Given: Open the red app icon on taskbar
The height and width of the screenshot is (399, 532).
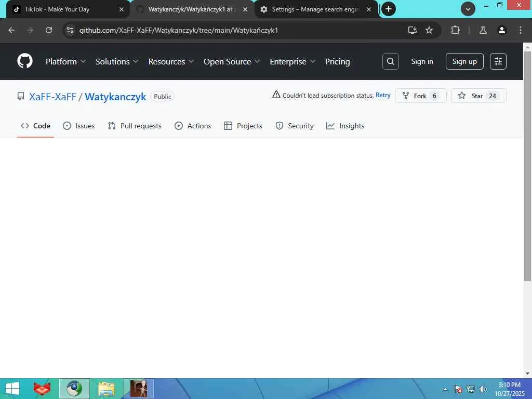Looking at the screenshot, I should tap(42, 389).
